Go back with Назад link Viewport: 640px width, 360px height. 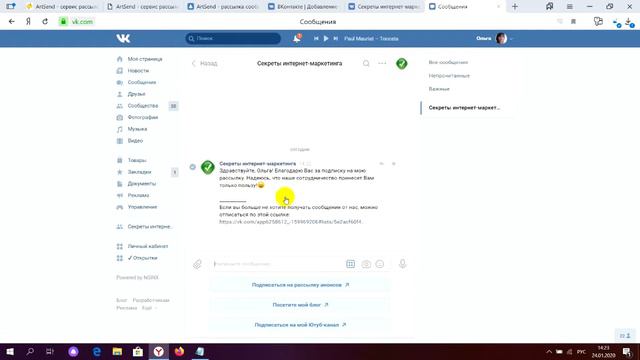click(x=205, y=63)
